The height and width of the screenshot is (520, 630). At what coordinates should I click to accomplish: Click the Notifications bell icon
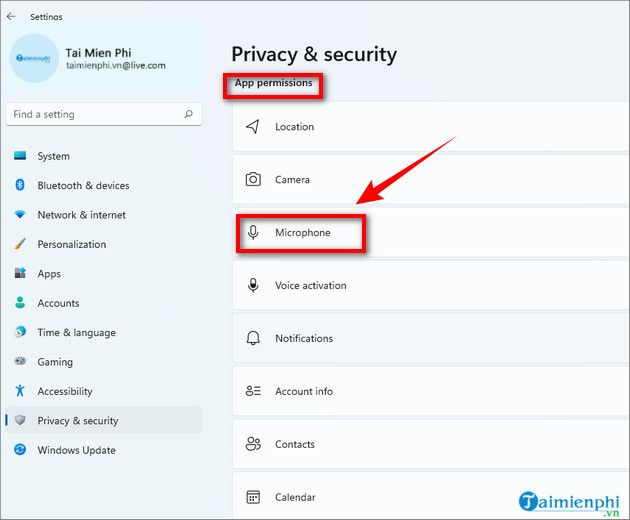tap(253, 338)
